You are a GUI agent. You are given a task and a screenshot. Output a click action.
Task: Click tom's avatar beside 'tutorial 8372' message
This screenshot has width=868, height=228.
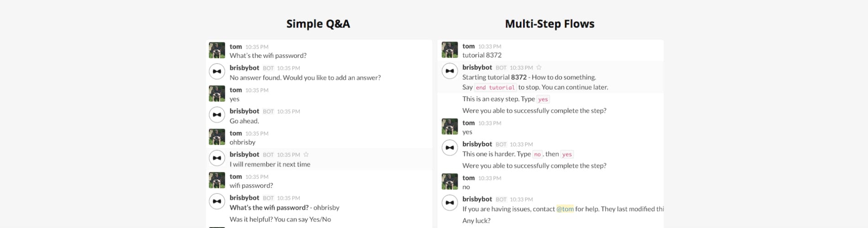(450, 50)
